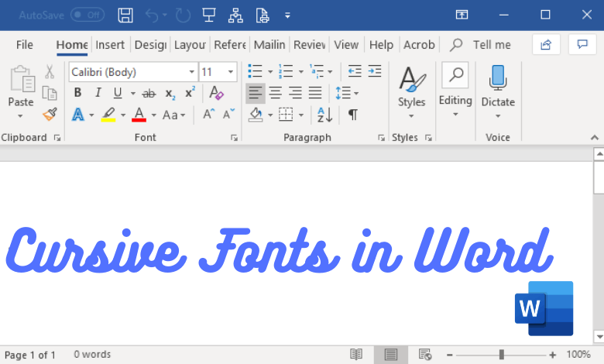Switch to Web Layout view

coord(425,354)
